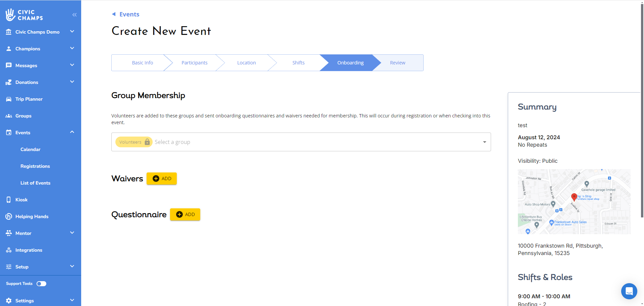Click the Civic Champs hand logo
This screenshot has height=306, width=644.
tap(10, 15)
